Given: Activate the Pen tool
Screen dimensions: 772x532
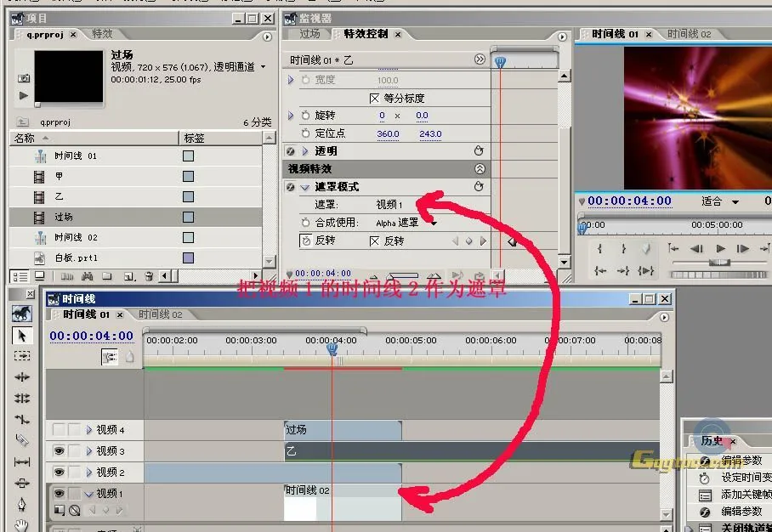Looking at the screenshot, I should [x=22, y=504].
